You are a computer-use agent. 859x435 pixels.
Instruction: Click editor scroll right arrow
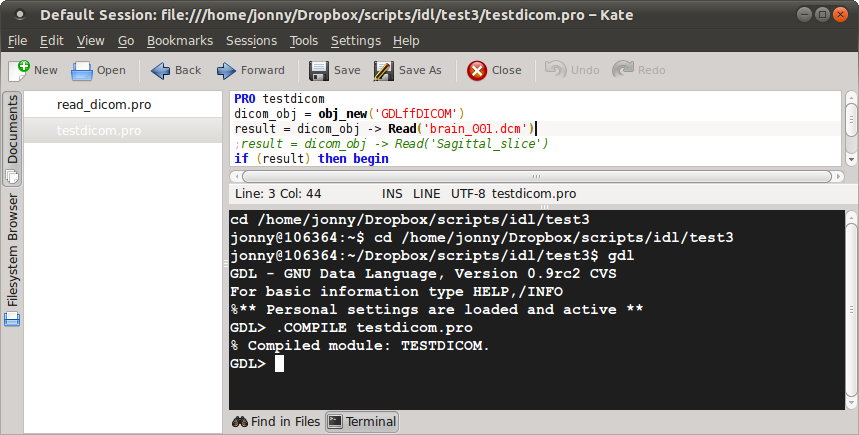(x=838, y=176)
